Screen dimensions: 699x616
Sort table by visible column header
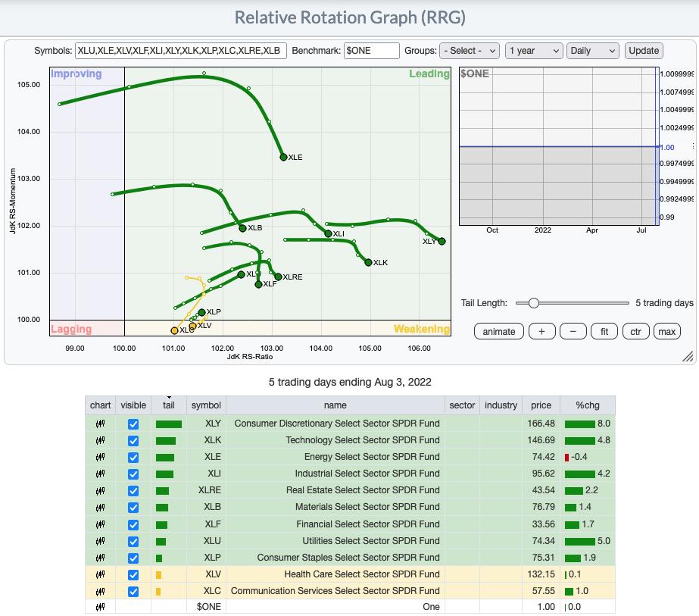click(x=133, y=405)
